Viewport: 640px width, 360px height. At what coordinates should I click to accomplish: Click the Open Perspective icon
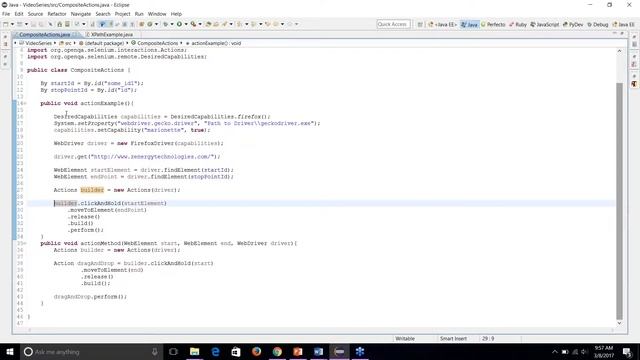point(420,24)
